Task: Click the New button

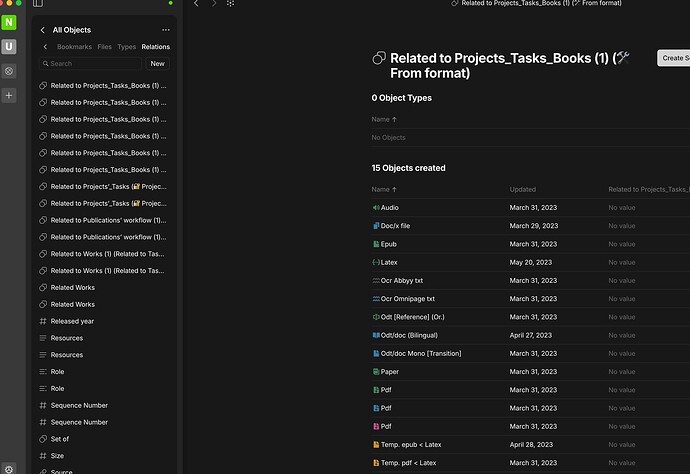Action: coord(157,64)
